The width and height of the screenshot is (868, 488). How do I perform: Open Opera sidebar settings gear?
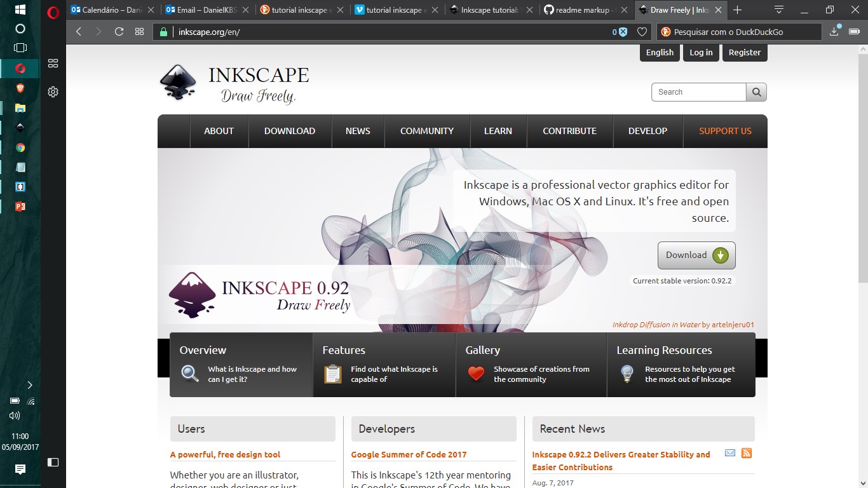[x=53, y=91]
